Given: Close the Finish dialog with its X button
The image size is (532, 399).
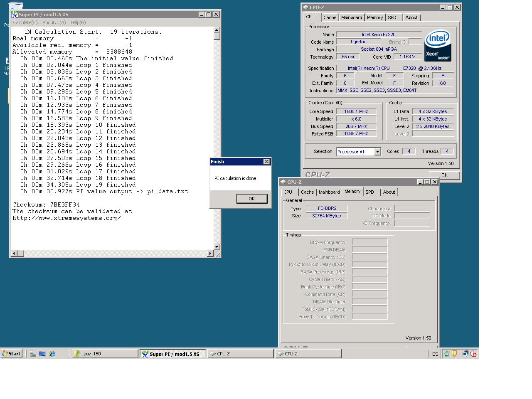Looking at the screenshot, I should pos(267,162).
